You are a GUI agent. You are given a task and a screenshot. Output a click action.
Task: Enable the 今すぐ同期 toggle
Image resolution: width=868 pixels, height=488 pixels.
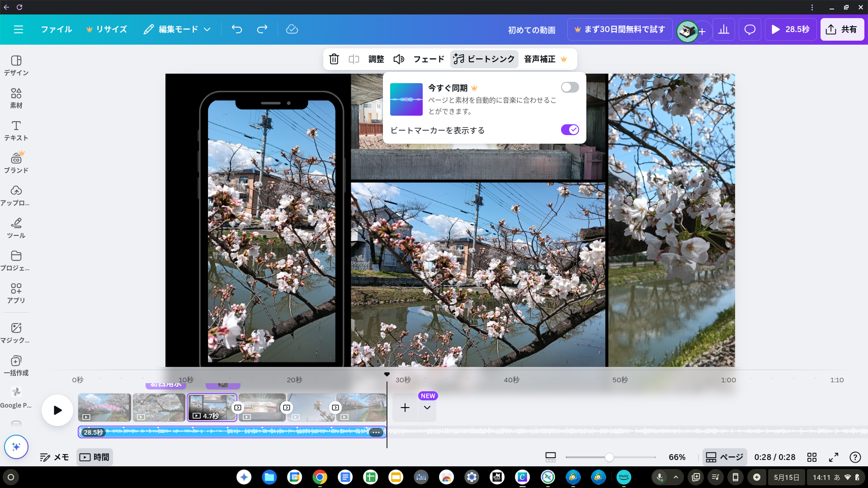[570, 87]
